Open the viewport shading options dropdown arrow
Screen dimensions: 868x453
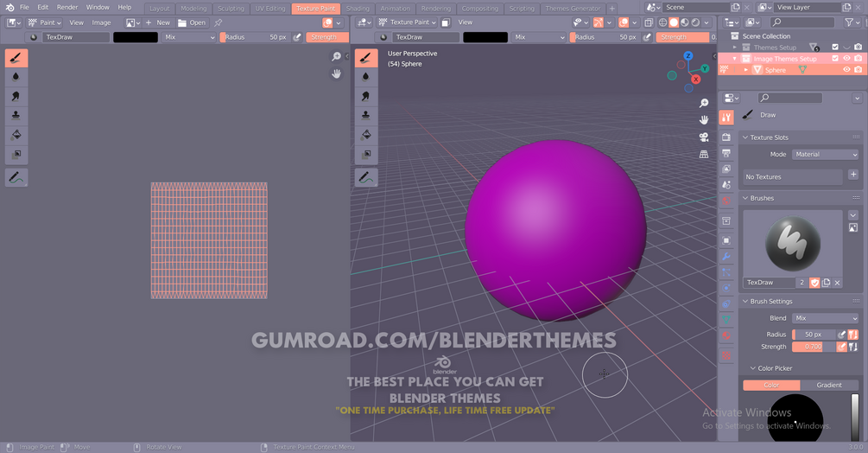pyautogui.click(x=706, y=22)
